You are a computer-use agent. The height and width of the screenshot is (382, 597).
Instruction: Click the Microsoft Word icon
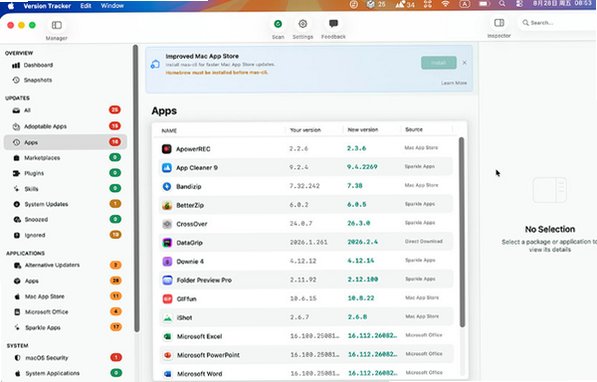point(167,374)
